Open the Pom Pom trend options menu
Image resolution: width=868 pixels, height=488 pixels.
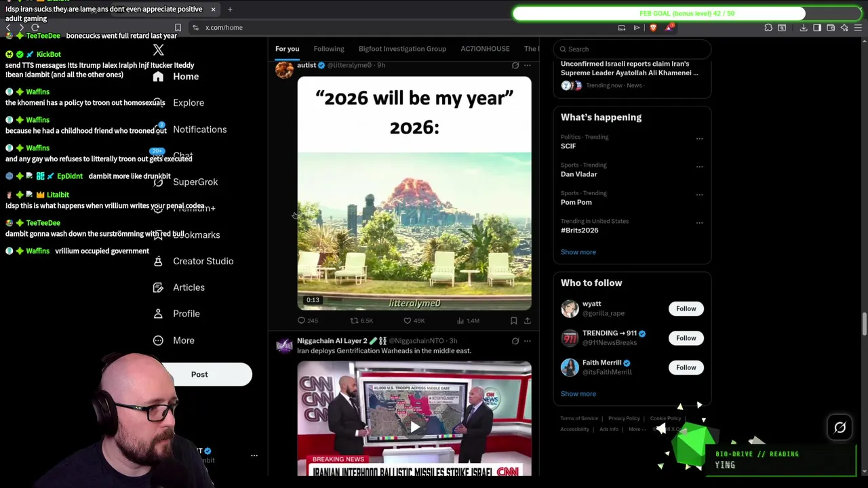point(699,195)
